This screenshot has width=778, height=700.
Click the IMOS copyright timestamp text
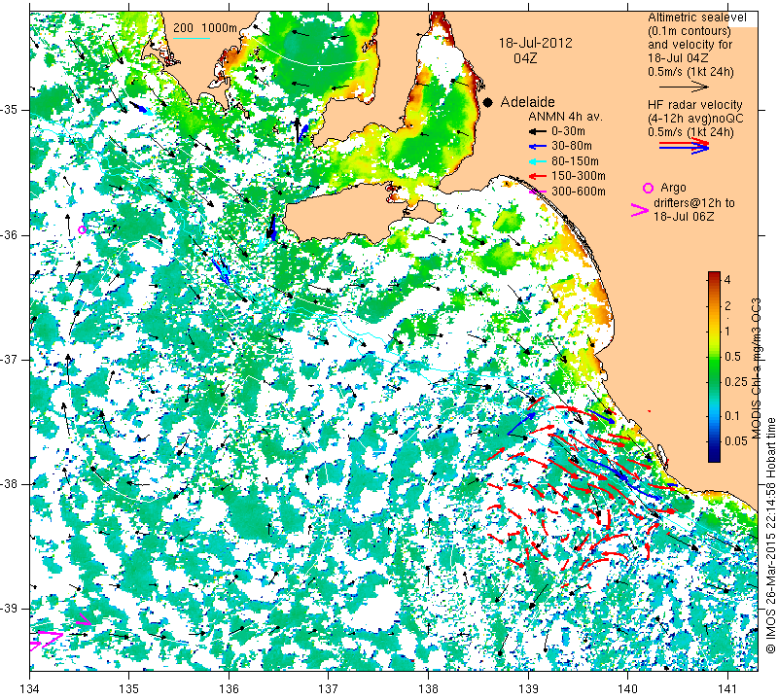point(770,536)
